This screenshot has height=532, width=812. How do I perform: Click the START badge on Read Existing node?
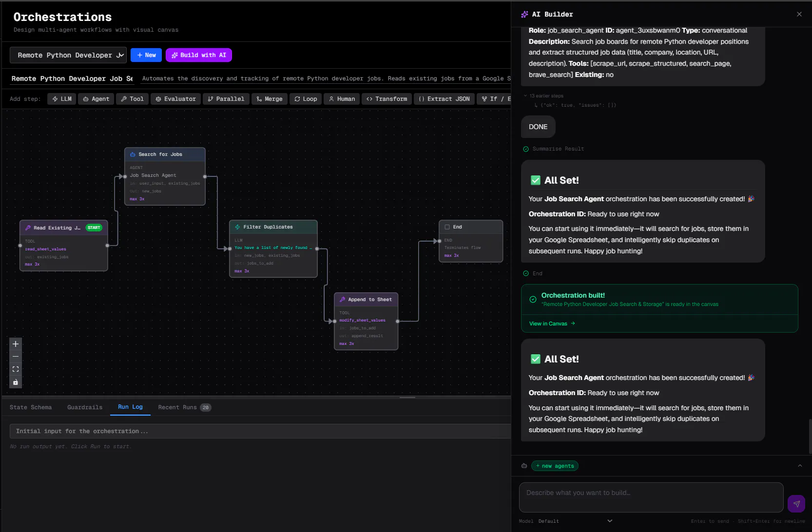[94, 228]
